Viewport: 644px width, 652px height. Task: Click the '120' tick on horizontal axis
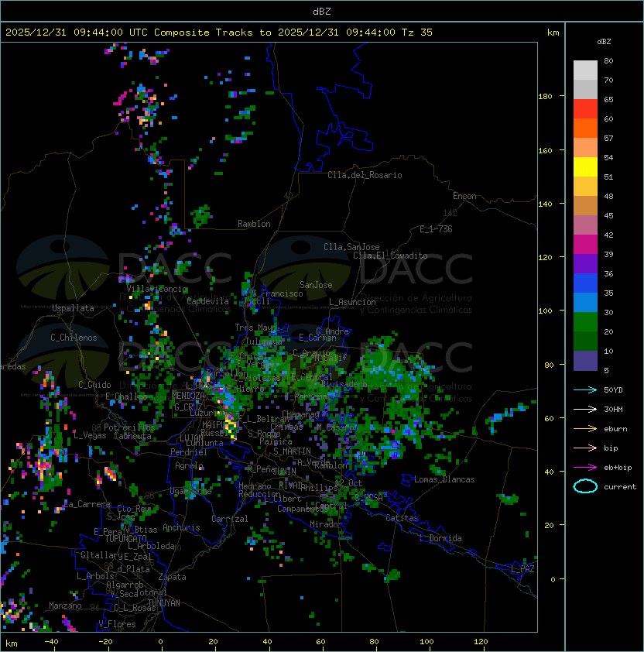[481, 642]
